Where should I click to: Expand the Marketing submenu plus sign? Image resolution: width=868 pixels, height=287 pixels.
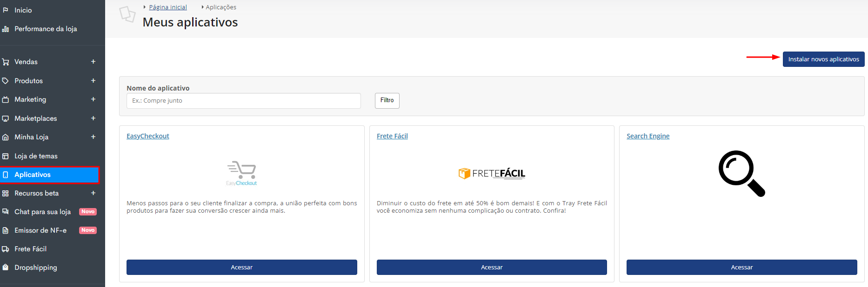coord(93,99)
